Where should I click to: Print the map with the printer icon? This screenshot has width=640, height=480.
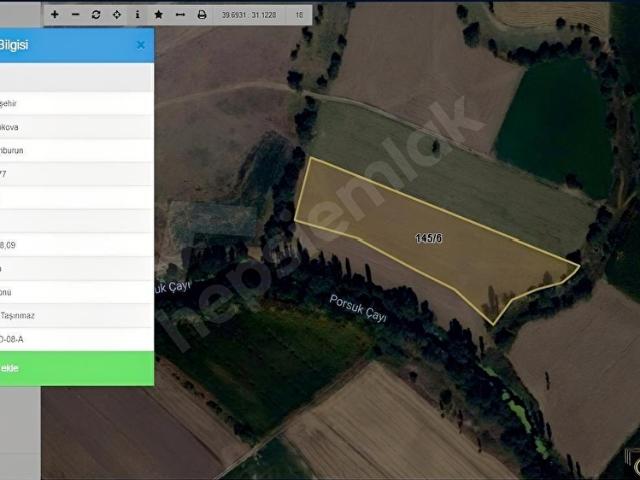click(202, 15)
